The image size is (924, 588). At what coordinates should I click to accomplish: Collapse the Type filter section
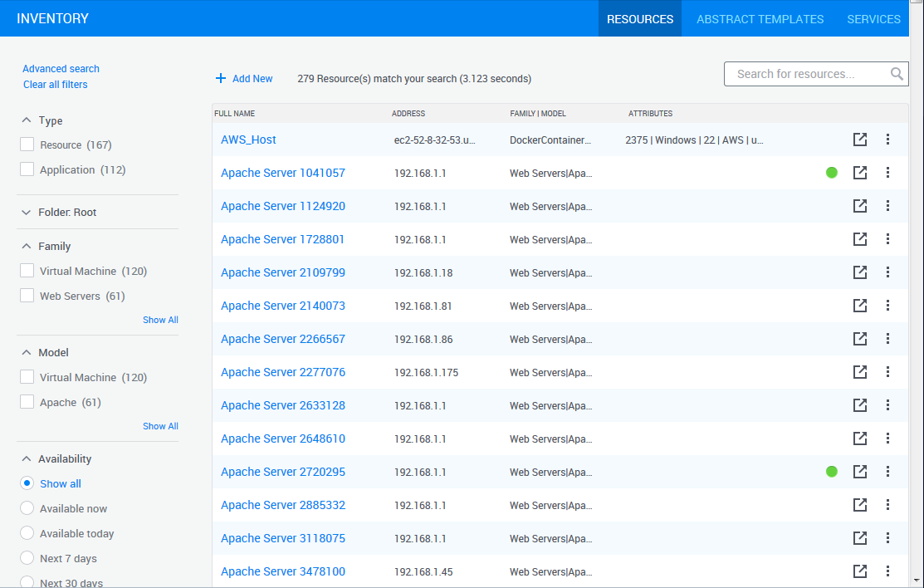click(x=27, y=120)
